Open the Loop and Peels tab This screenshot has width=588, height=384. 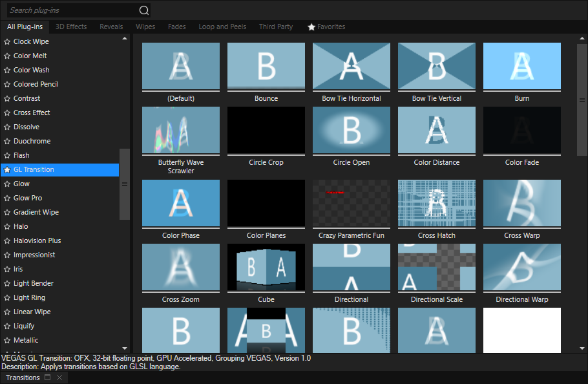coord(222,27)
